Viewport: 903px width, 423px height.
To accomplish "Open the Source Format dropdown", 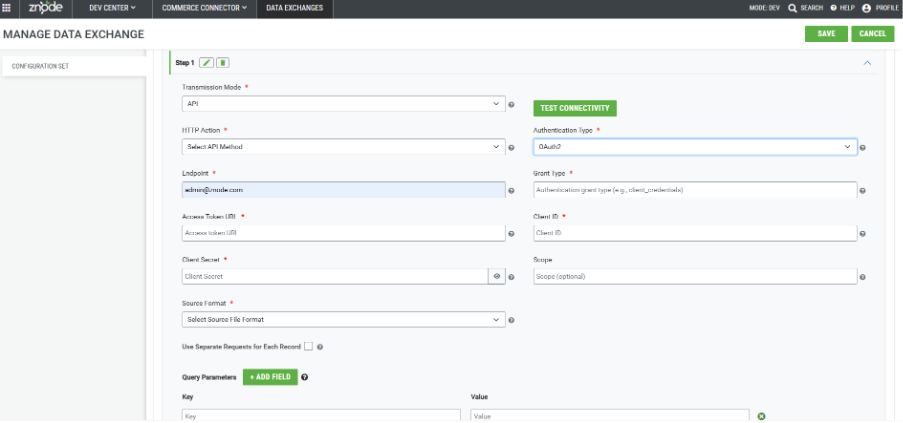I will point(344,319).
